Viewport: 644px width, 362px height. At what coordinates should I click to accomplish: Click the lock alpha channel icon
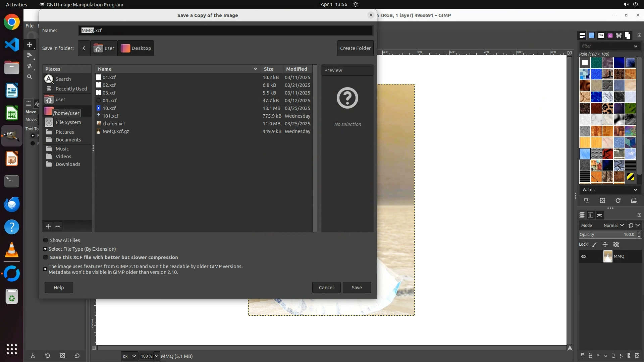click(x=616, y=244)
